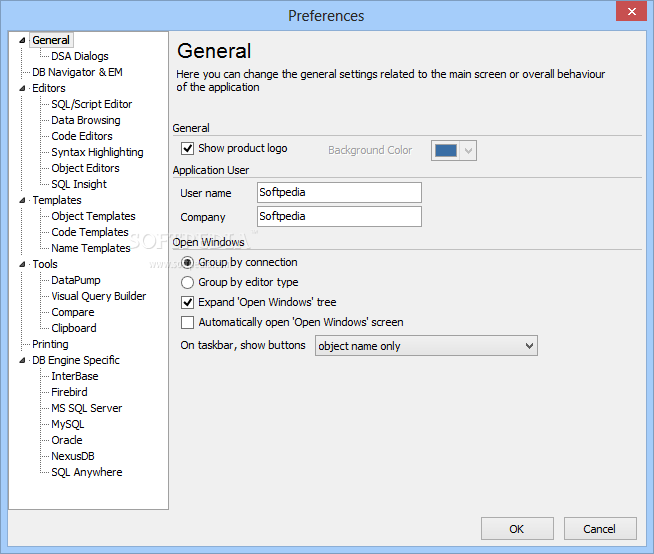Open the Printing preferences page
Viewport: 654px width, 554px height.
click(x=50, y=344)
